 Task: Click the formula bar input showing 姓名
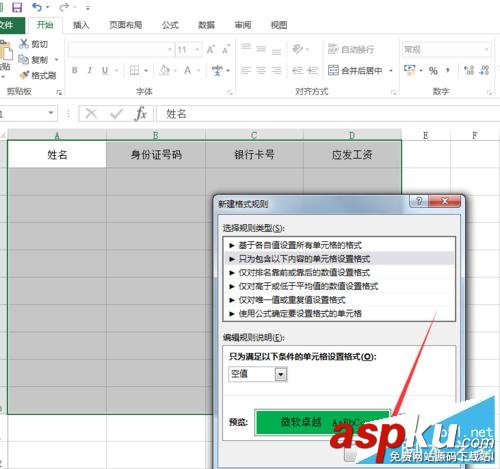[328, 114]
